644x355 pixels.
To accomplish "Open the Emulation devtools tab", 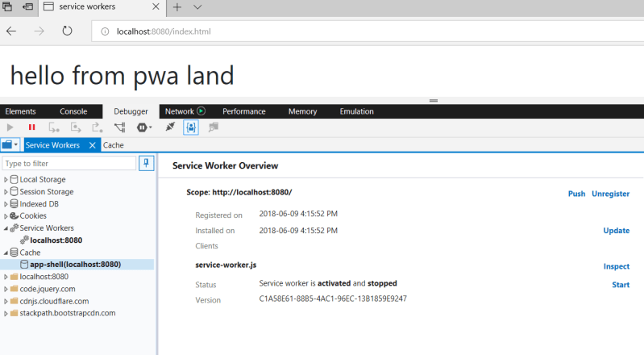I will (x=356, y=111).
